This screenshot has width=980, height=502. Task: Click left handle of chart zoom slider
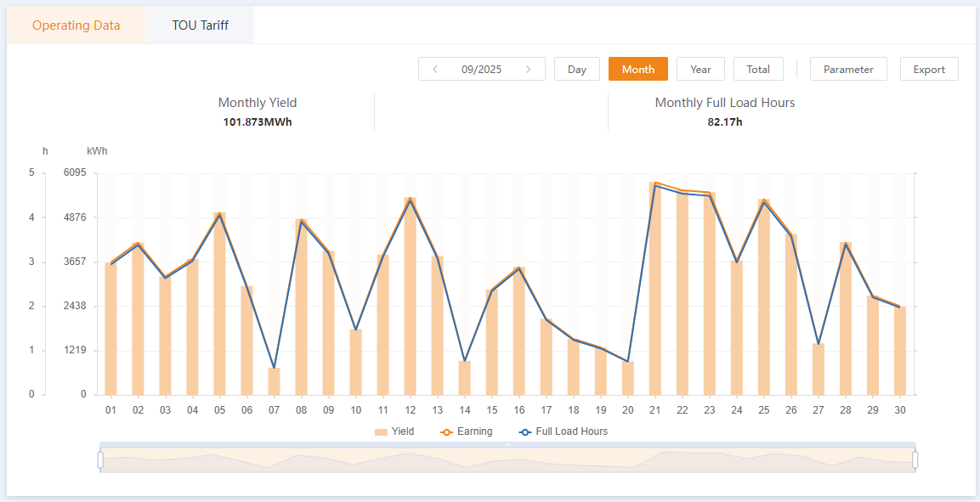tap(100, 460)
